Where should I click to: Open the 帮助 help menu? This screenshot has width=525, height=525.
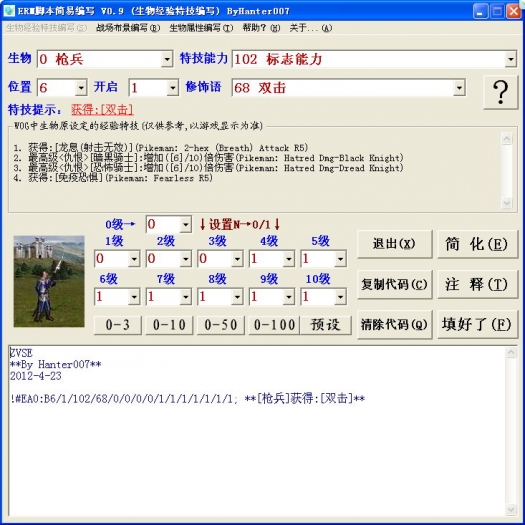click(261, 28)
